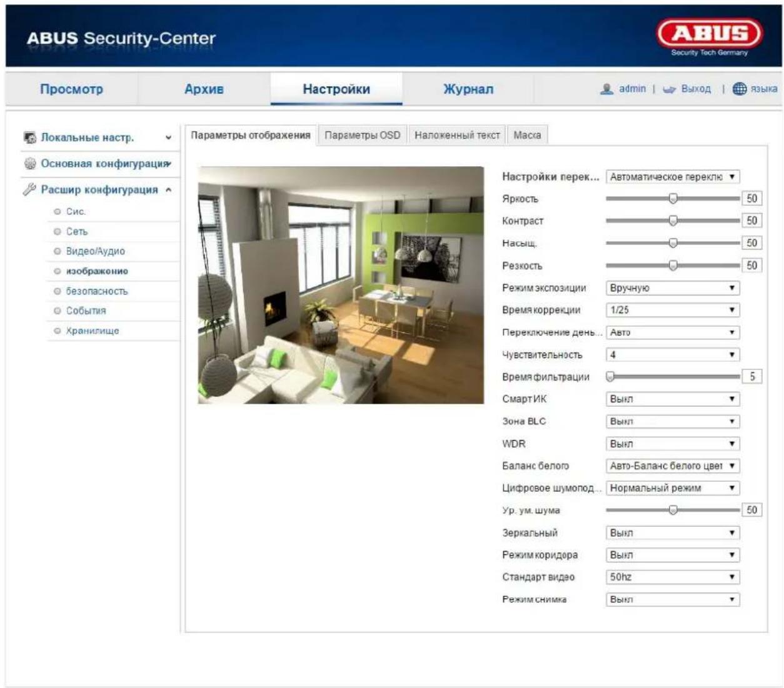The image size is (784, 688).
Task: Click the Ур. ум. шума value field
Action: (752, 510)
